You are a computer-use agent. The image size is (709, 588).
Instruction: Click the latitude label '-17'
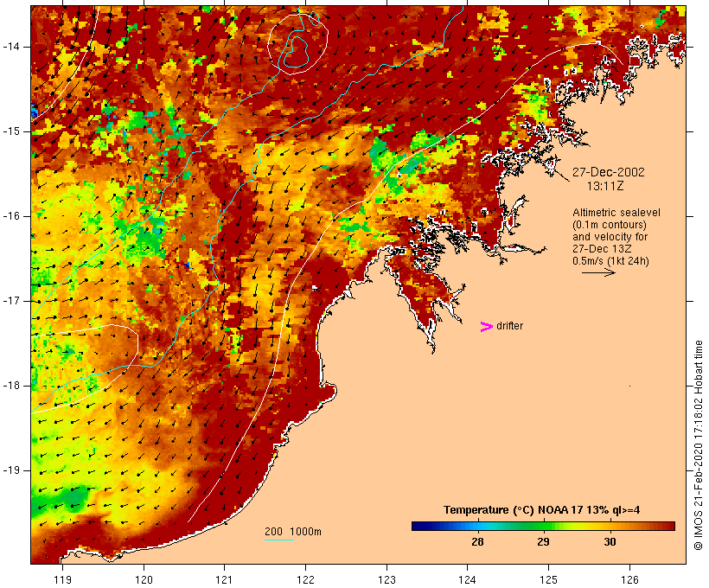tap(11, 301)
